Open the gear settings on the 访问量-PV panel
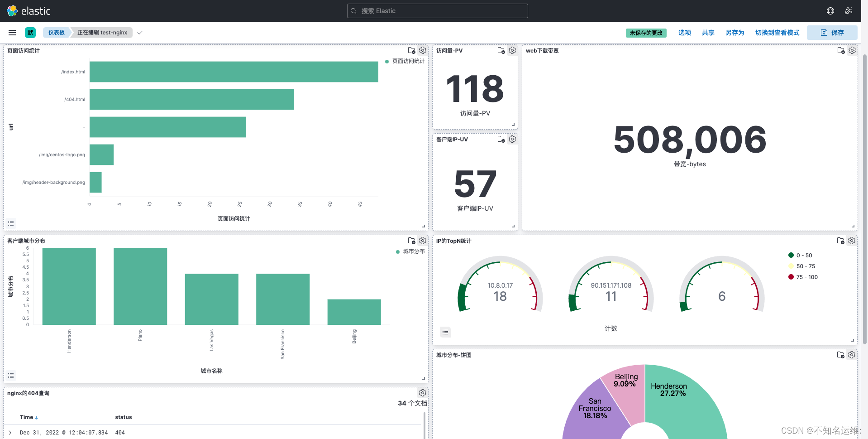Viewport: 868px width, 439px height. (512, 50)
